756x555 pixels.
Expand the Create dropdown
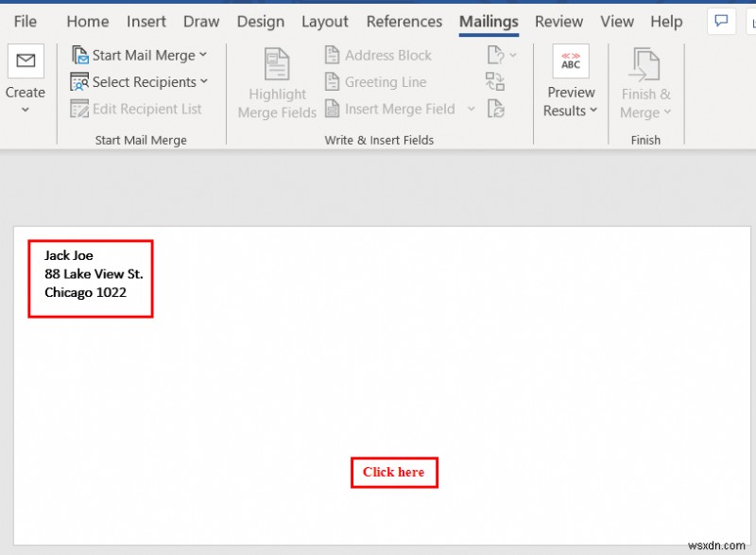pyautogui.click(x=26, y=108)
